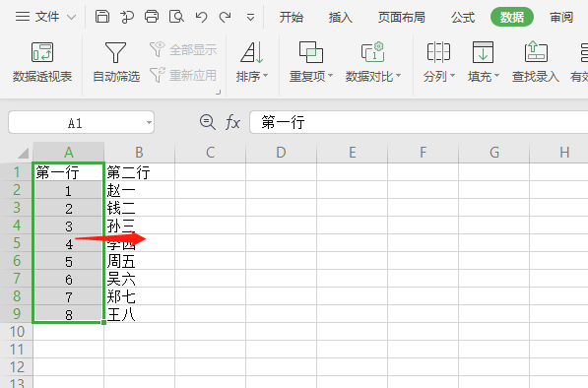
Task: Click the Undo arrow icon
Action: pos(201,17)
